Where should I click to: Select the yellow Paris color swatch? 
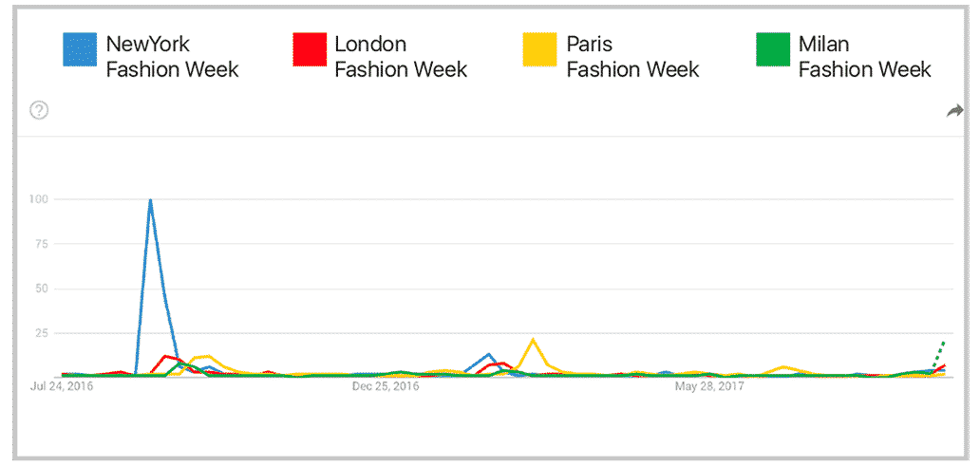[539, 50]
